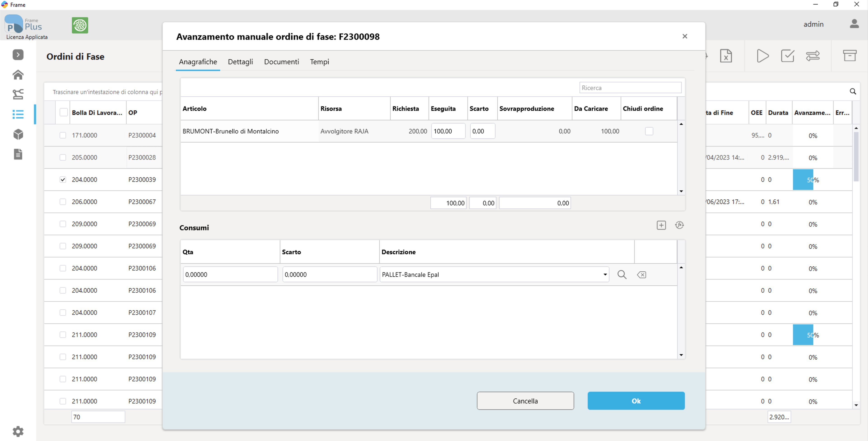Open the machine resources sidebar icon
The height and width of the screenshot is (441, 868).
[x=18, y=94]
